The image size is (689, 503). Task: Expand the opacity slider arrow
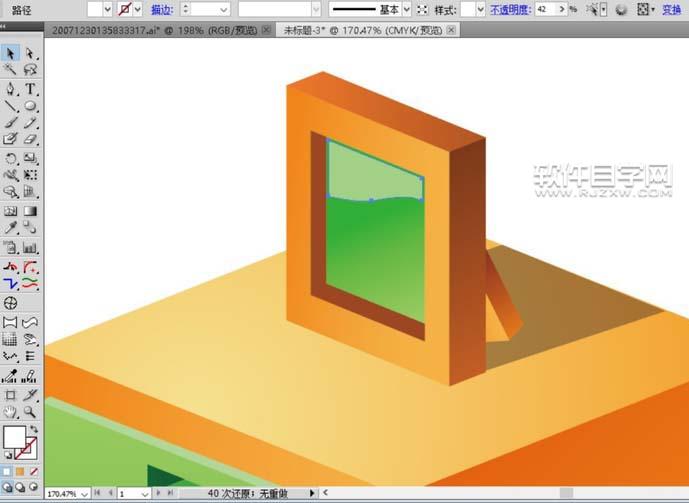[x=562, y=9]
